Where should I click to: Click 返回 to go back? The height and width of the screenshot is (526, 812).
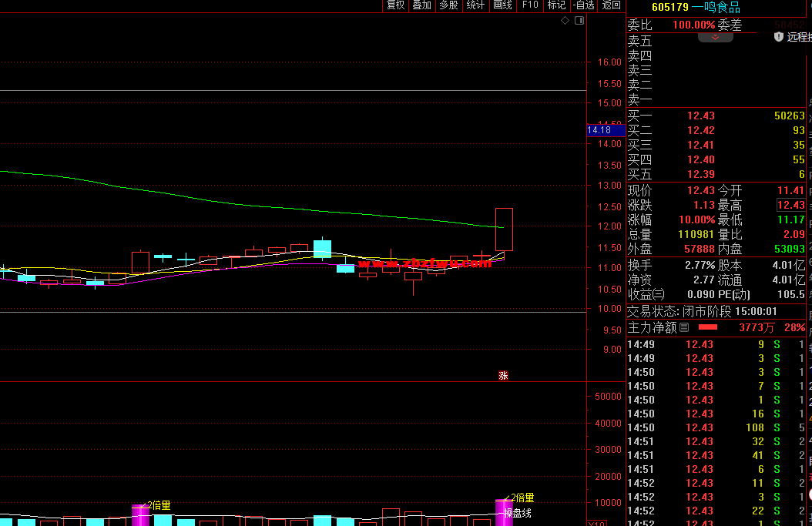[x=612, y=5]
